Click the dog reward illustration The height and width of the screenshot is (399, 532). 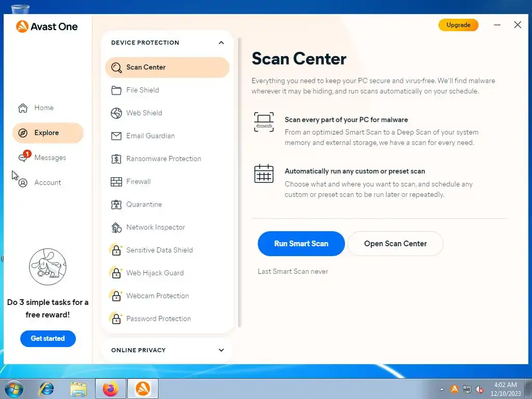tap(47, 267)
